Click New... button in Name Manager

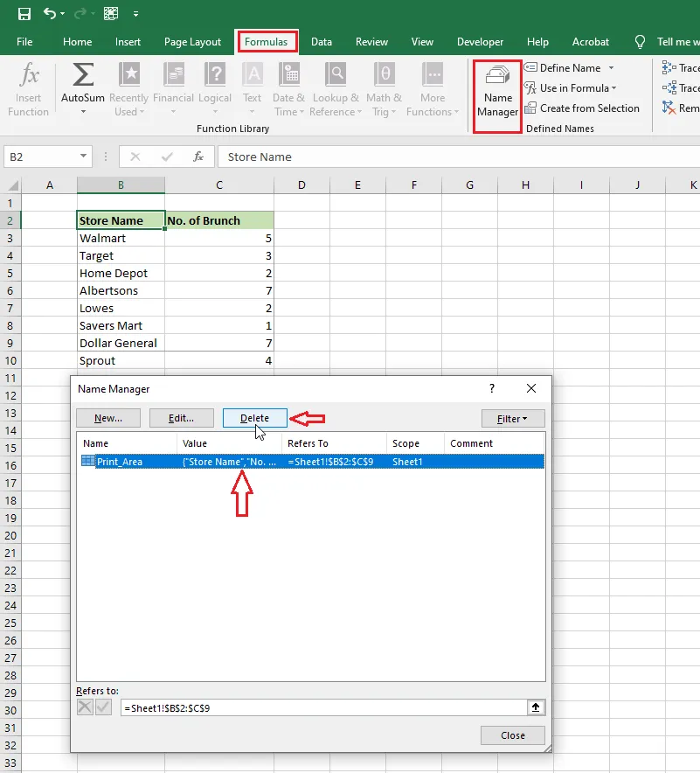pyautogui.click(x=107, y=418)
